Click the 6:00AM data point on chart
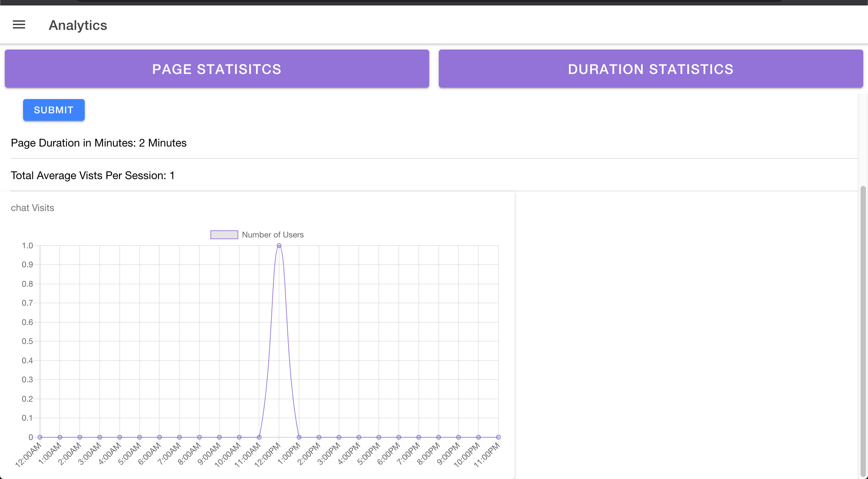 [x=159, y=437]
